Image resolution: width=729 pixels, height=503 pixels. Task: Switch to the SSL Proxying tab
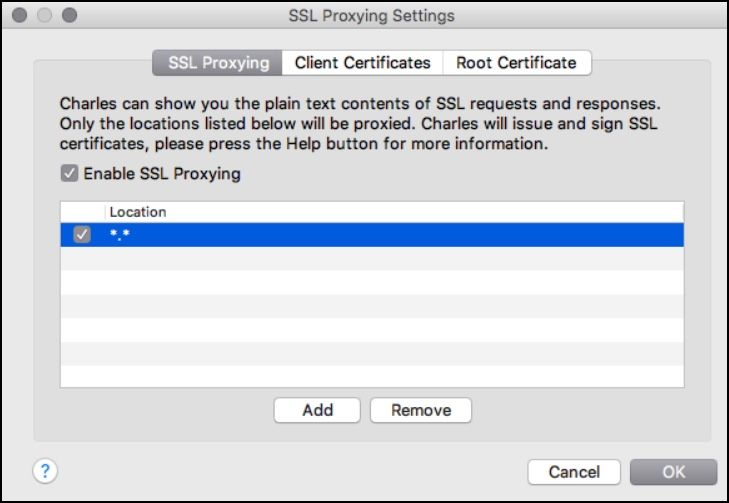(218, 62)
